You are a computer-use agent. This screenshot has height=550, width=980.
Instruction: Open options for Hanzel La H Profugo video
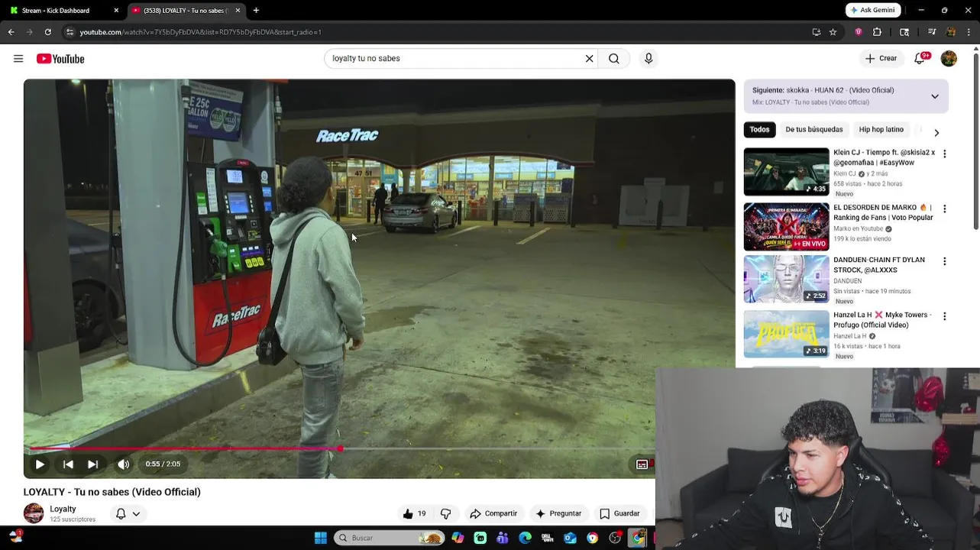click(x=945, y=316)
